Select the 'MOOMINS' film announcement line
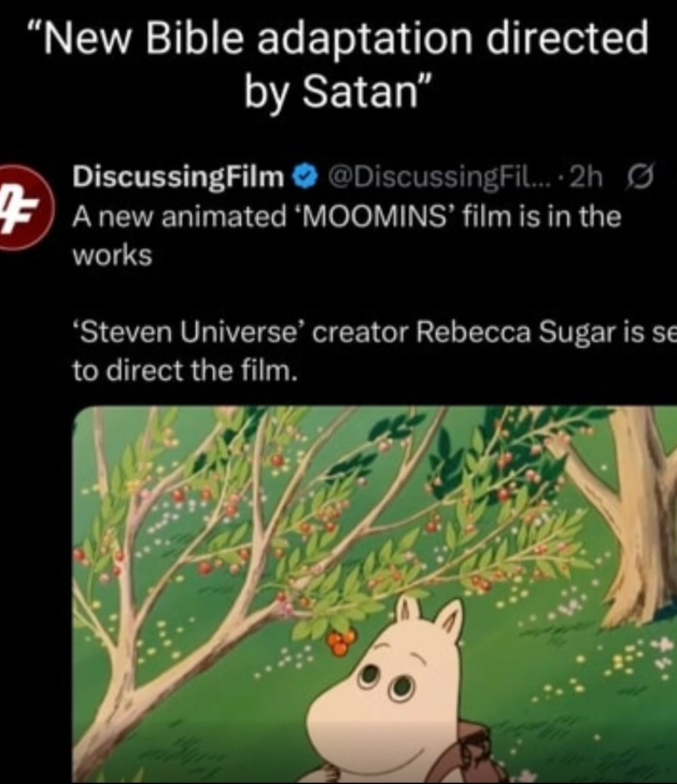Viewport: 677px width, 784px height. click(347, 217)
